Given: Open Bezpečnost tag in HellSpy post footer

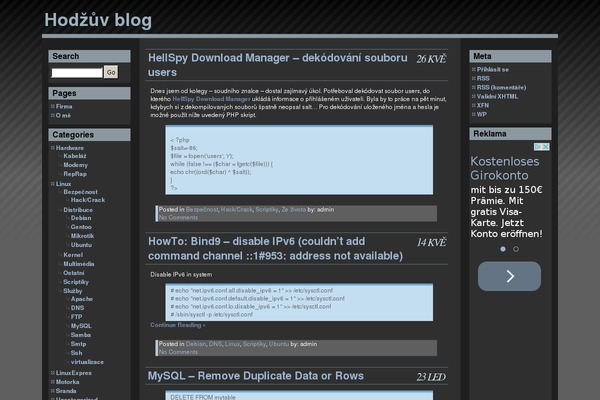Looking at the screenshot, I should point(202,210).
